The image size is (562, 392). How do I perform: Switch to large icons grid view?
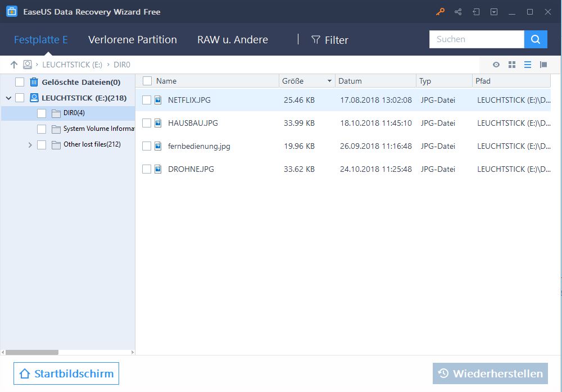(512, 65)
